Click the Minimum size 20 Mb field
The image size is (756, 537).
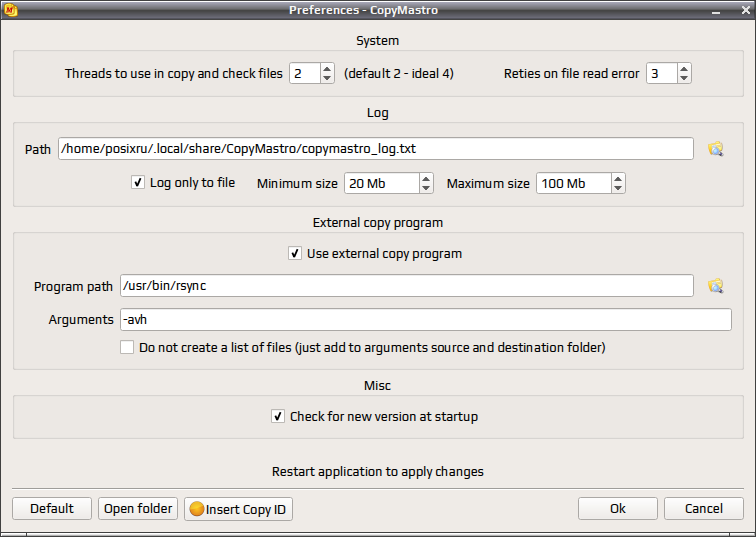[381, 183]
